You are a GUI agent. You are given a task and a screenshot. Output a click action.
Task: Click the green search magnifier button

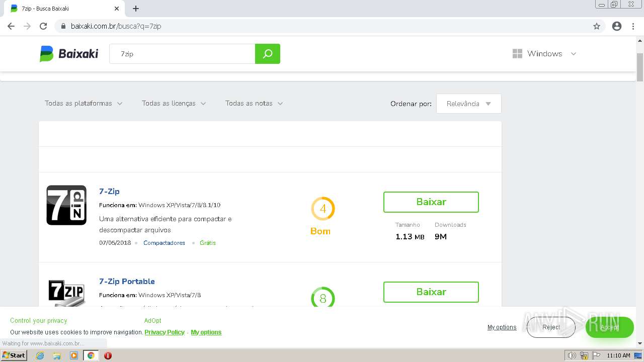pyautogui.click(x=268, y=54)
